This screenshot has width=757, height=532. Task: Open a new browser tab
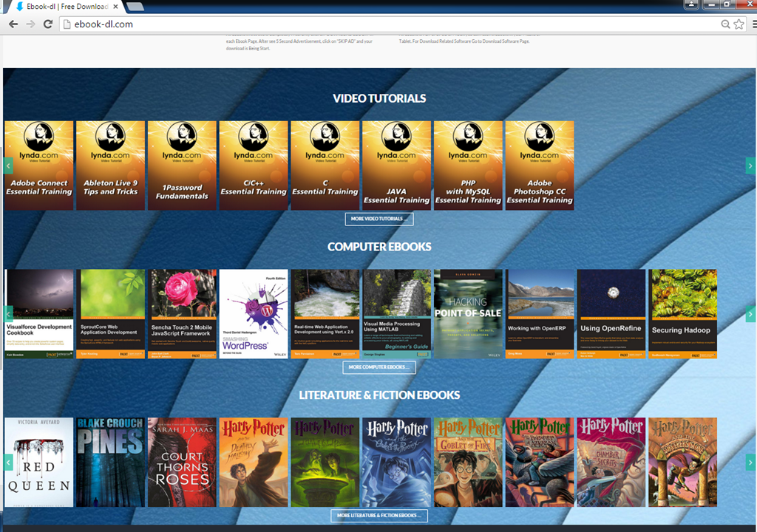pyautogui.click(x=135, y=7)
